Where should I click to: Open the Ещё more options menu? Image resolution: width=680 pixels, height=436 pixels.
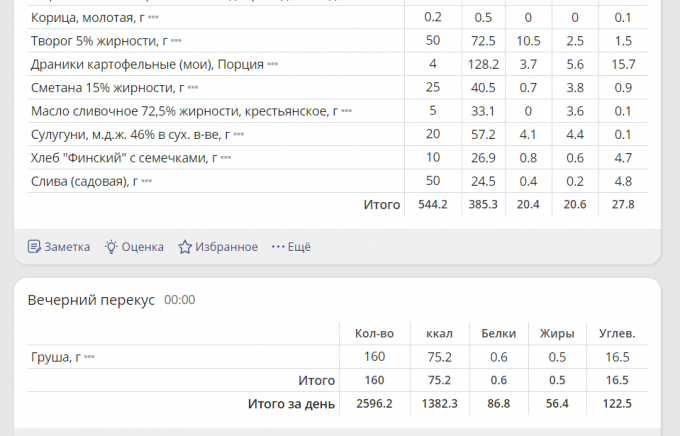point(291,247)
